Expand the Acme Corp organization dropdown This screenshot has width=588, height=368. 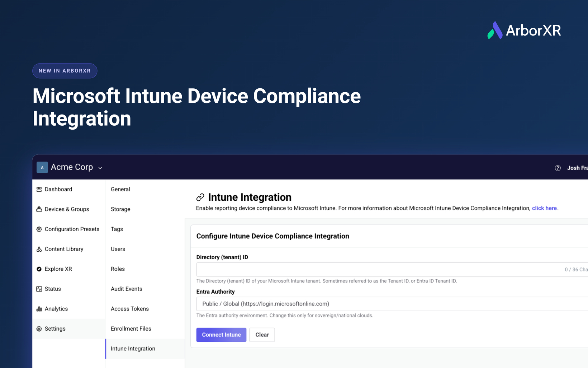point(100,168)
